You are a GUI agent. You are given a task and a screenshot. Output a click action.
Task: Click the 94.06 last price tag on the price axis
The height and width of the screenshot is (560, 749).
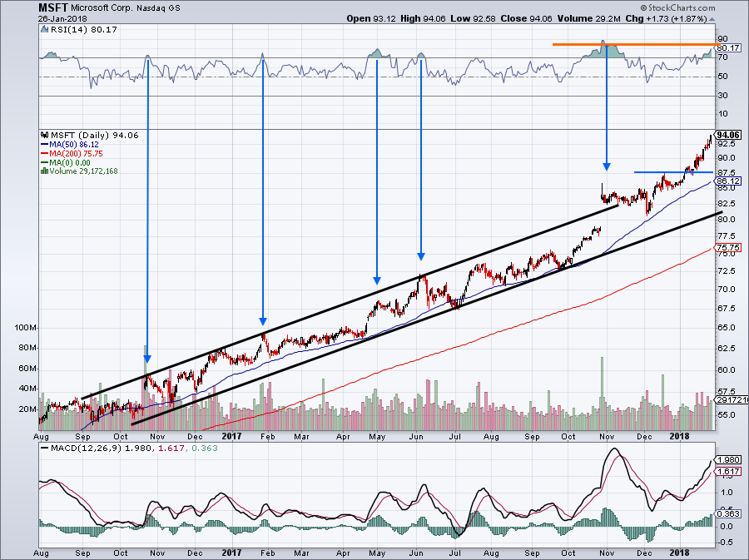[x=728, y=135]
